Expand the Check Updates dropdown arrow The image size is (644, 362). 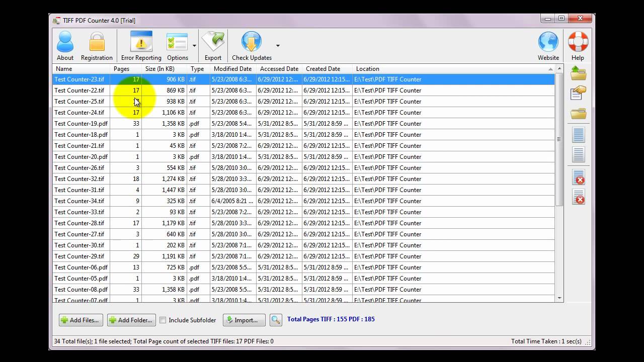tap(278, 46)
